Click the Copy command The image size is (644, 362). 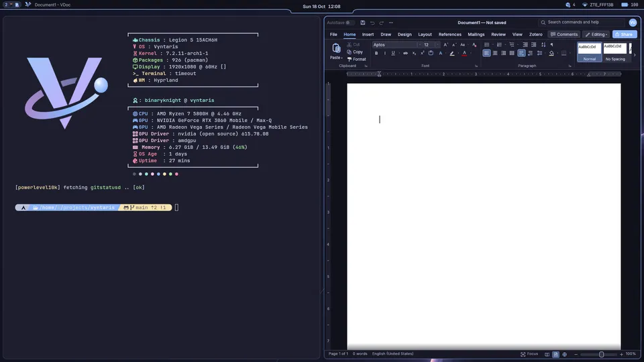355,52
